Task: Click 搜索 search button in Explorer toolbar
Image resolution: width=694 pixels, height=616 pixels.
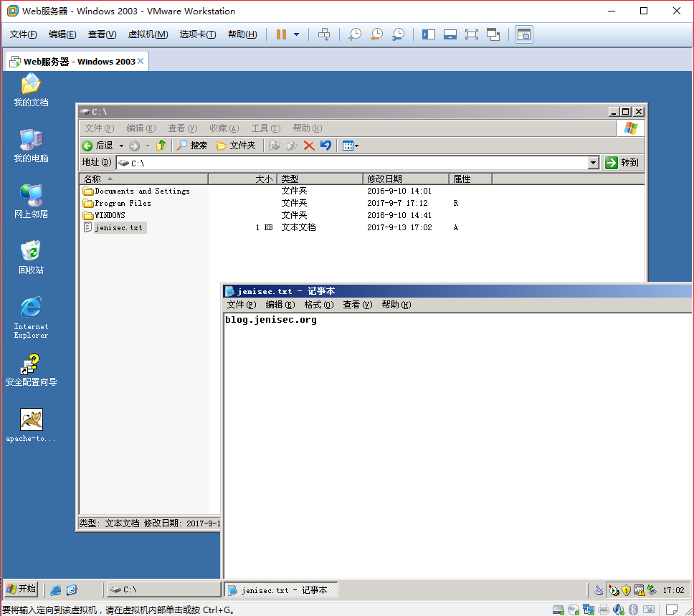Action: 192,146
